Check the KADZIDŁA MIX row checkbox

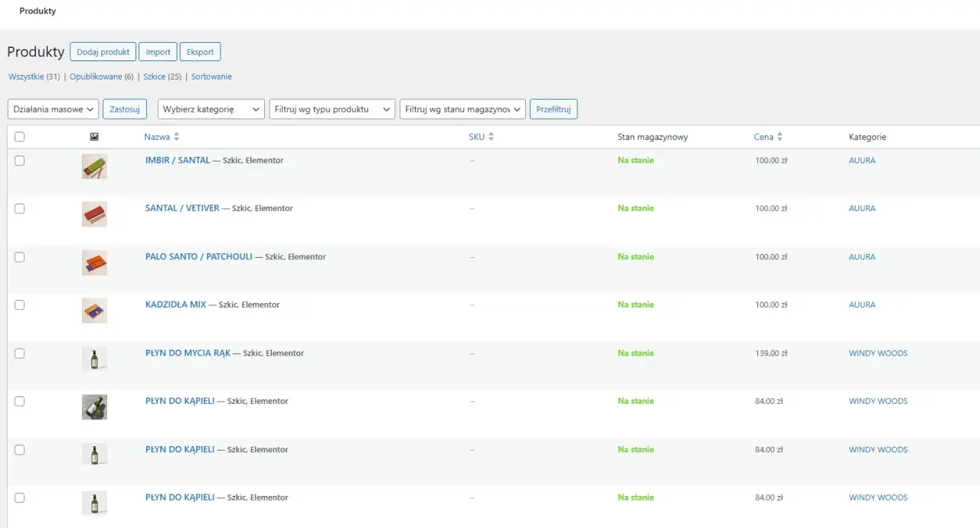pos(19,305)
